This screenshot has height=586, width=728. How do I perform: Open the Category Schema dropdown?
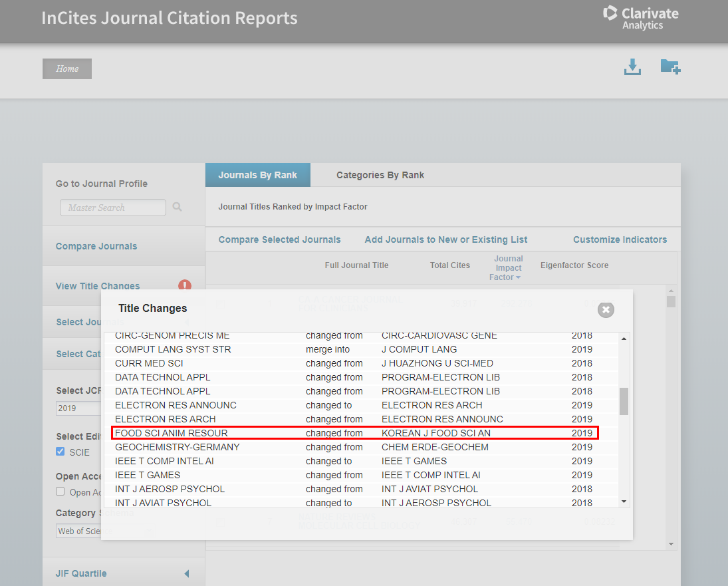point(78,531)
